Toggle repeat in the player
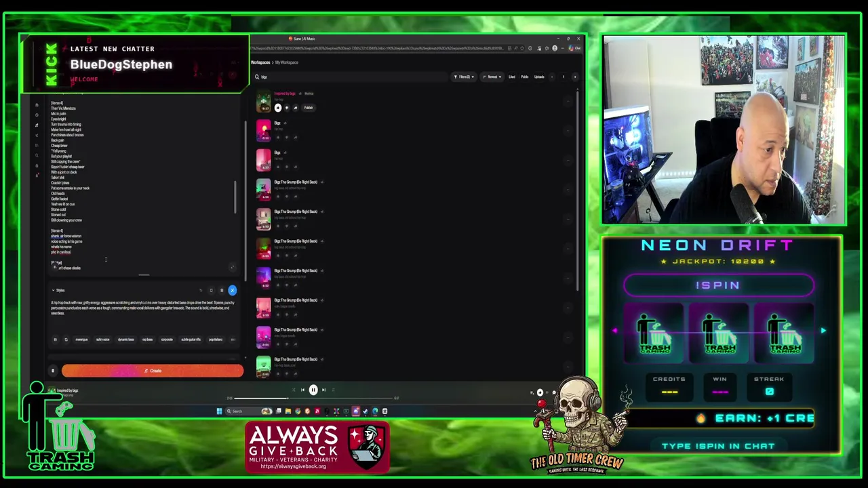Viewport: 868px width, 488px height. [332, 390]
